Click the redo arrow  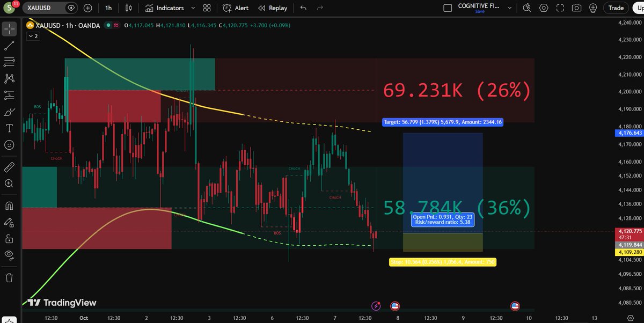320,8
